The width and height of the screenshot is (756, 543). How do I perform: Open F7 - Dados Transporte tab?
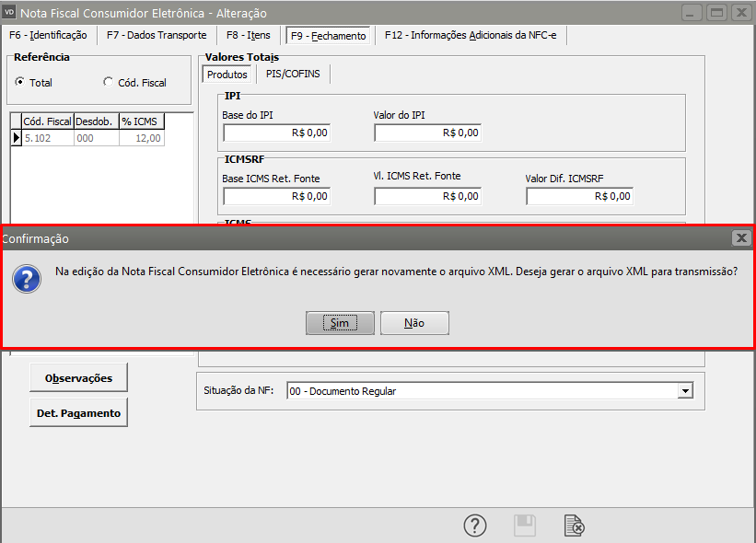[x=157, y=35]
